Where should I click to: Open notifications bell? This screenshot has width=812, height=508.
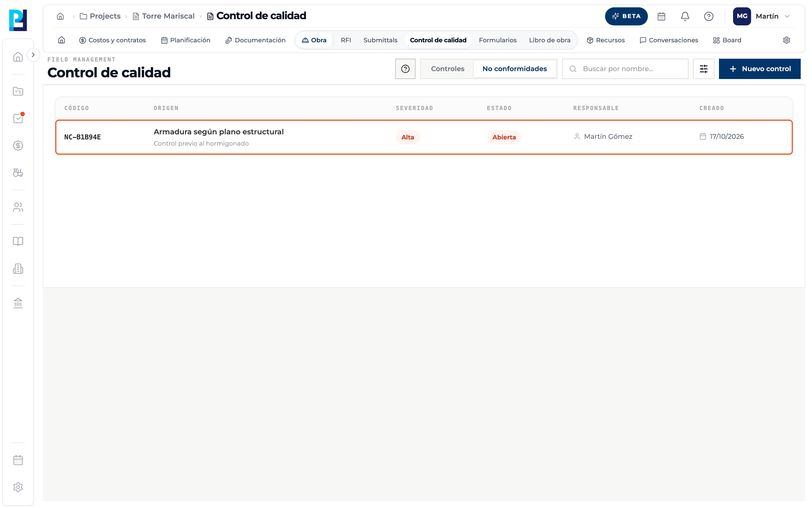coord(685,16)
